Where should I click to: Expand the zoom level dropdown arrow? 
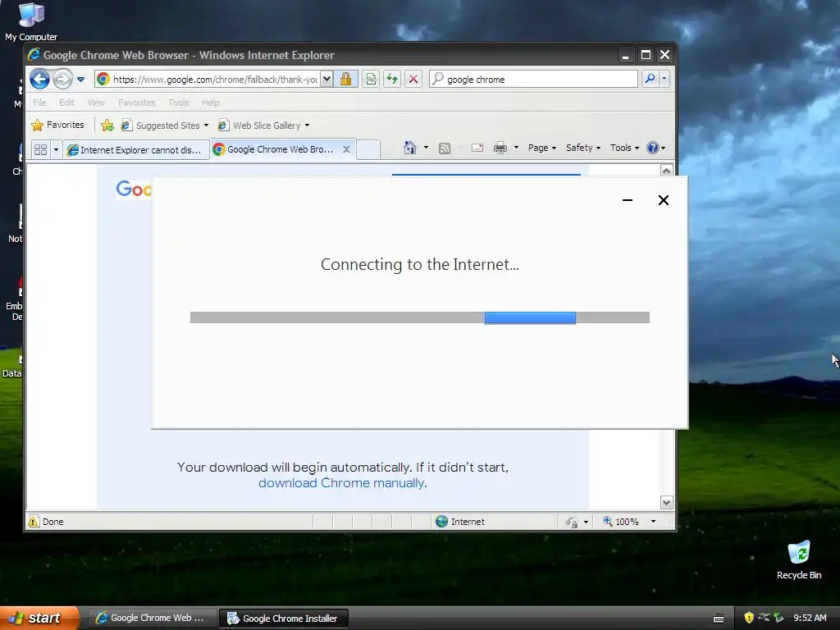(653, 522)
